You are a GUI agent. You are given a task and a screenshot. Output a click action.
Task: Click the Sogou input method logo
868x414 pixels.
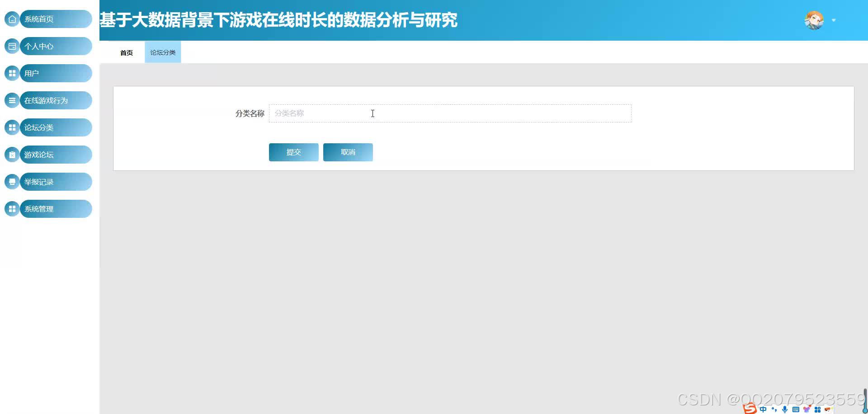750,409
